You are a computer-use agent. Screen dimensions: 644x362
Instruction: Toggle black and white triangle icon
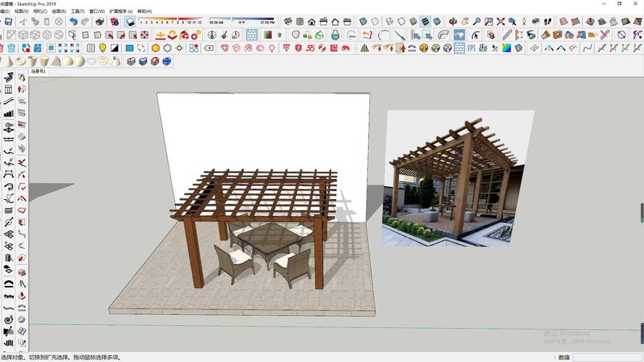[x=114, y=48]
